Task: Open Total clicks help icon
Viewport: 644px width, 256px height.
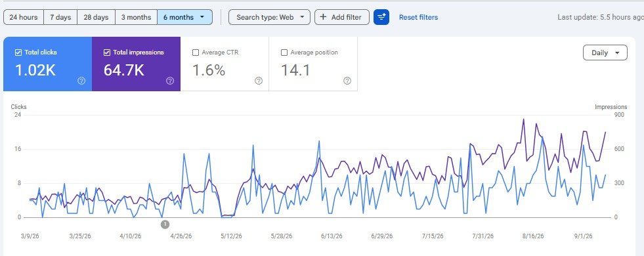Action: click(81, 81)
